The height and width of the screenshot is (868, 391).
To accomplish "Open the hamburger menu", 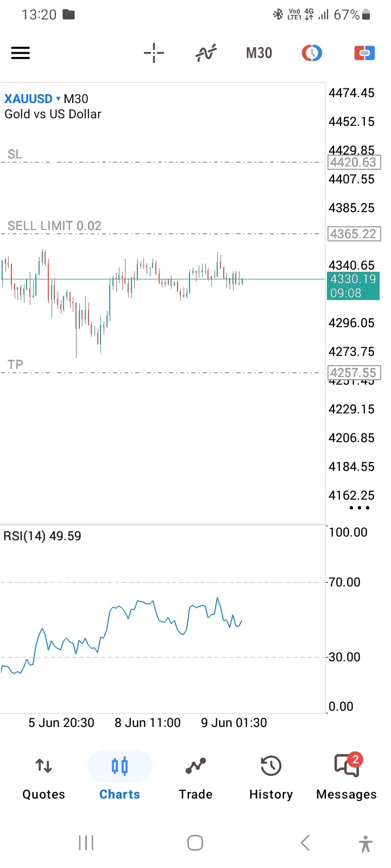I will click(21, 53).
